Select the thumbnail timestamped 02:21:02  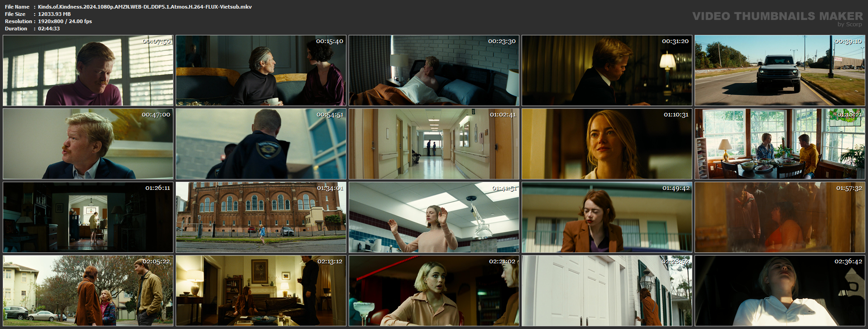tap(434, 290)
